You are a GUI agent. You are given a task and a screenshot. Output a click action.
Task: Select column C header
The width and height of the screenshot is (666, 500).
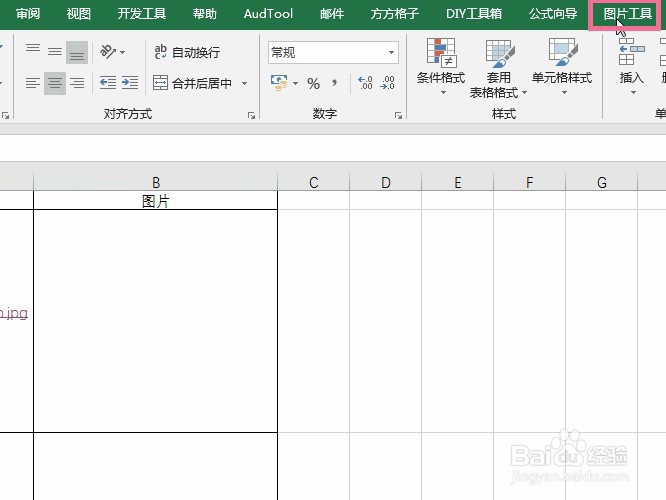[313, 182]
